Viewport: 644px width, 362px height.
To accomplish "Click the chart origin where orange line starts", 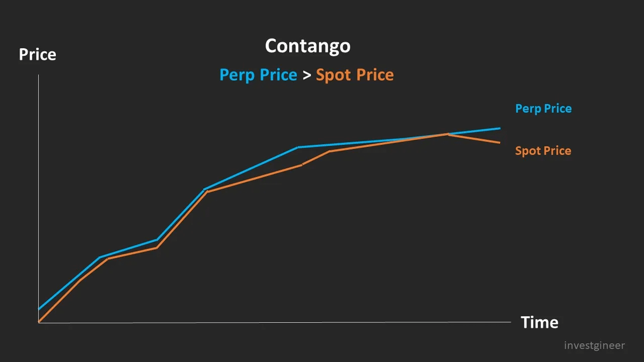I will [39, 322].
